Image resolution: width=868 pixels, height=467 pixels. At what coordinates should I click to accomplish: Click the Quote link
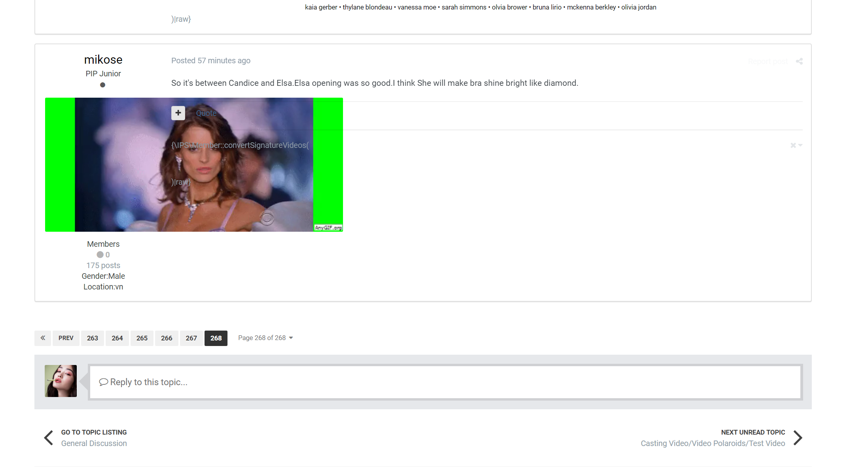click(x=206, y=113)
